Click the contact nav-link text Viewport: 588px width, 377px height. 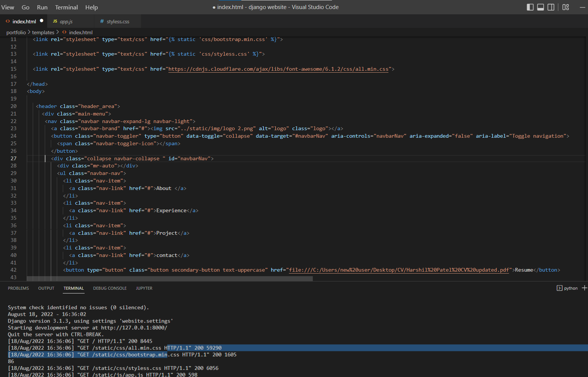click(x=167, y=255)
